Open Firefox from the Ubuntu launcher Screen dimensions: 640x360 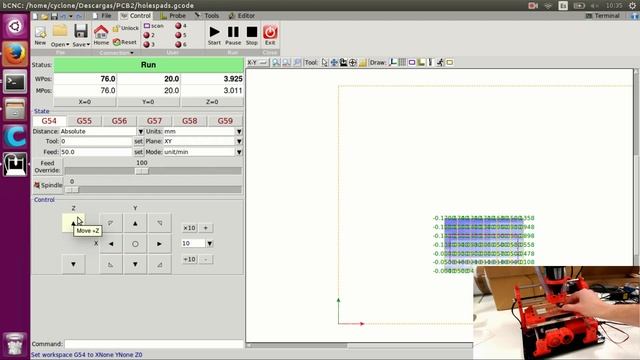pyautogui.click(x=15, y=53)
